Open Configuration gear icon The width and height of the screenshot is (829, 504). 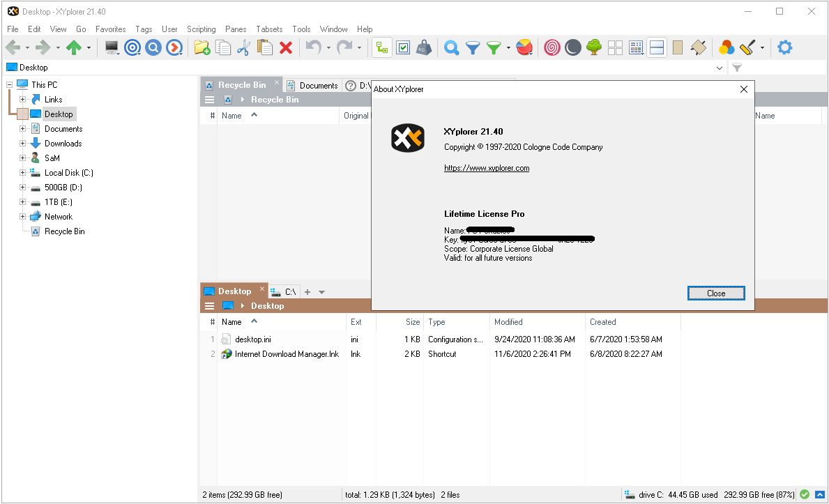(784, 47)
